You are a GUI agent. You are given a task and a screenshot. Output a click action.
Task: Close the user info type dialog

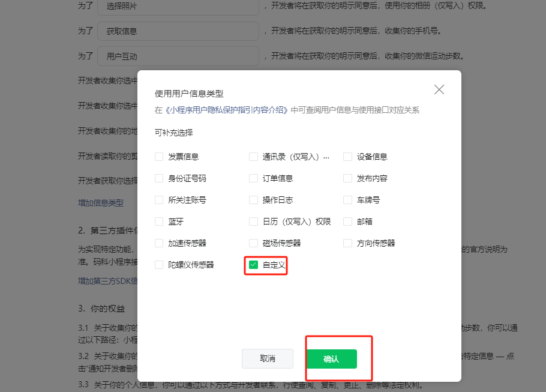439,89
